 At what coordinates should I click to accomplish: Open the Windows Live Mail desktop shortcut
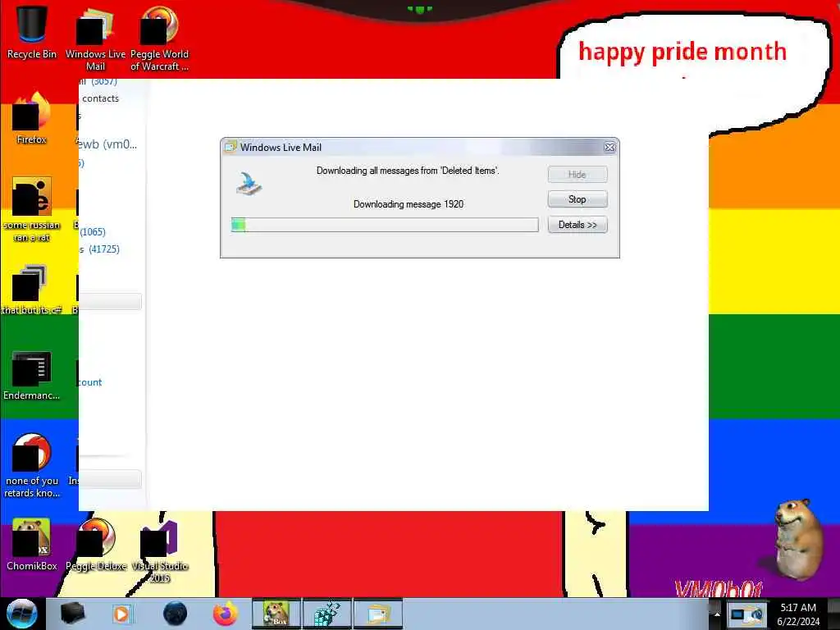click(x=95, y=38)
